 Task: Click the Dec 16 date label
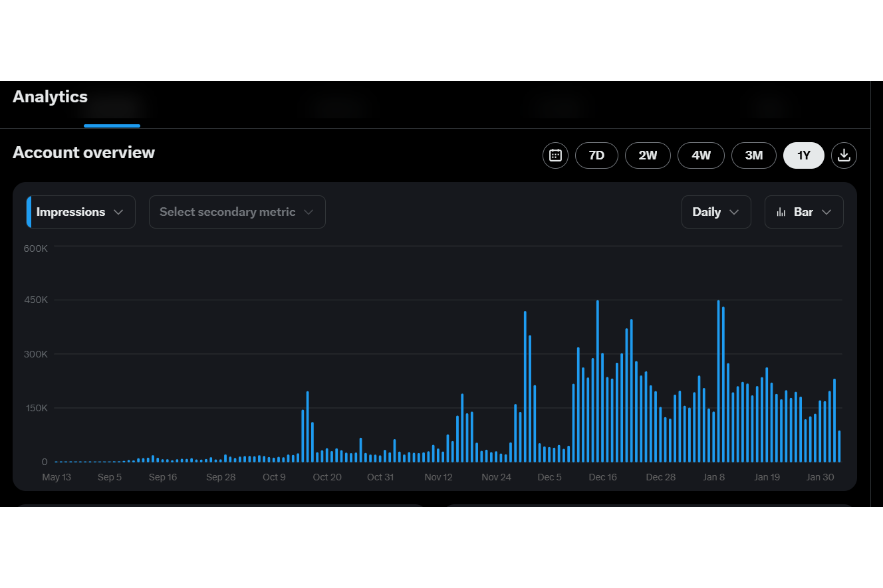point(602,477)
